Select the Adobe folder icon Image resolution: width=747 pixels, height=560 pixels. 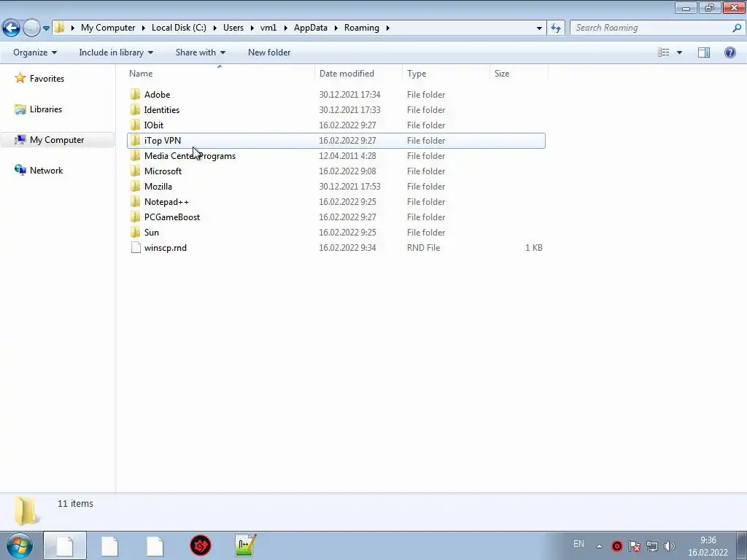[x=135, y=94]
